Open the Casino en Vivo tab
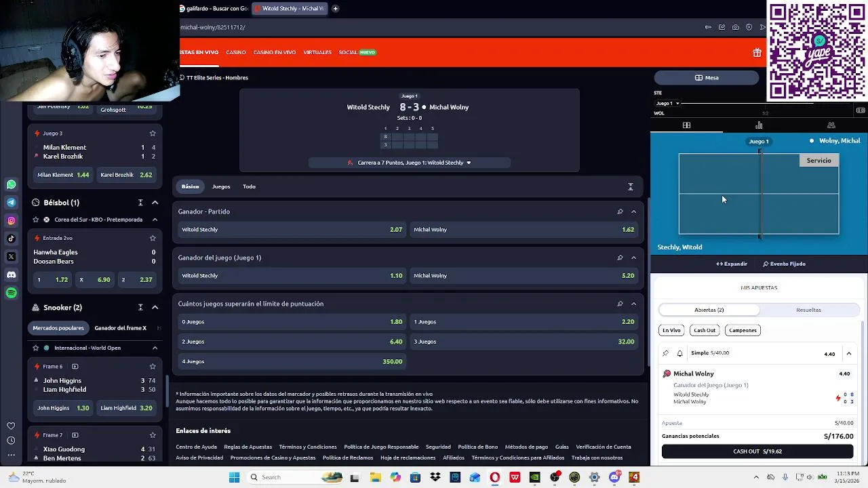 click(x=275, y=52)
